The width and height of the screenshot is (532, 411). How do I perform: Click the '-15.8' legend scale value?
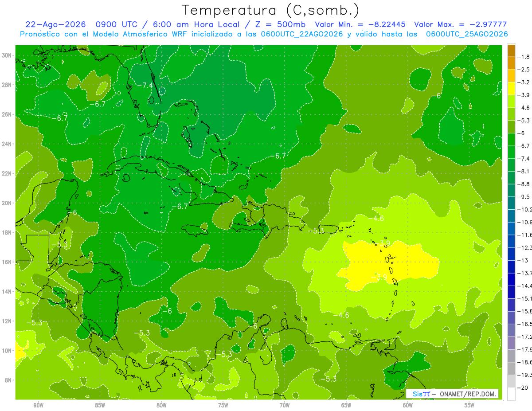524,312
